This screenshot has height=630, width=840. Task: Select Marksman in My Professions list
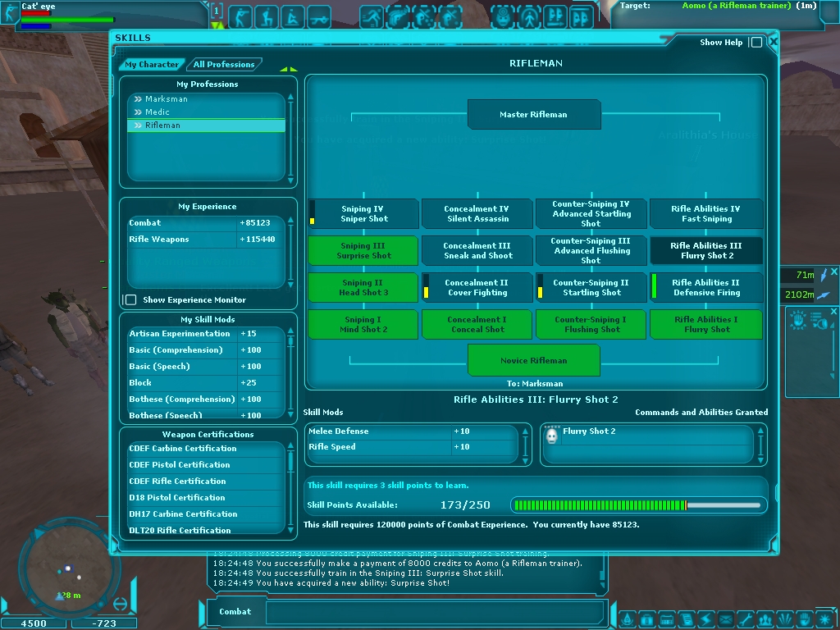click(x=167, y=99)
